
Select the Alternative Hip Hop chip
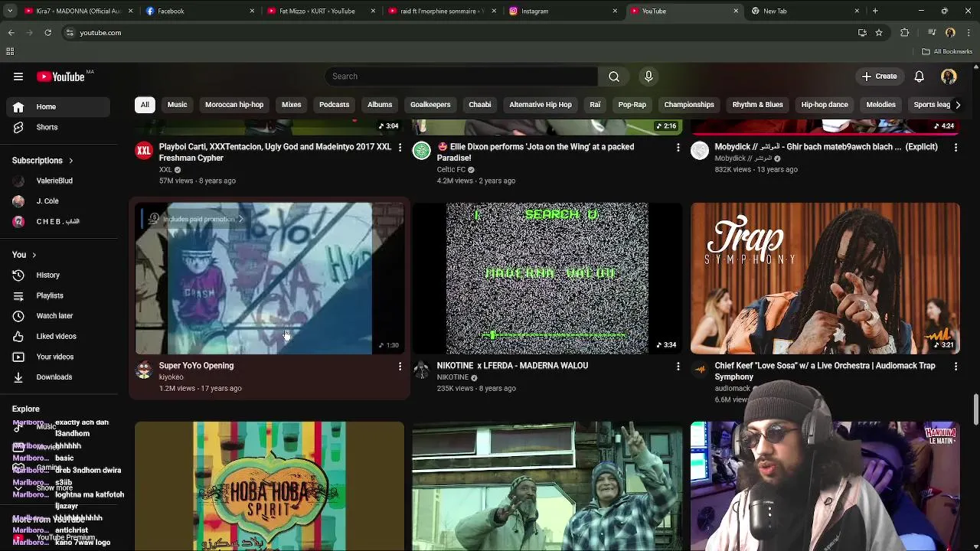[541, 105]
